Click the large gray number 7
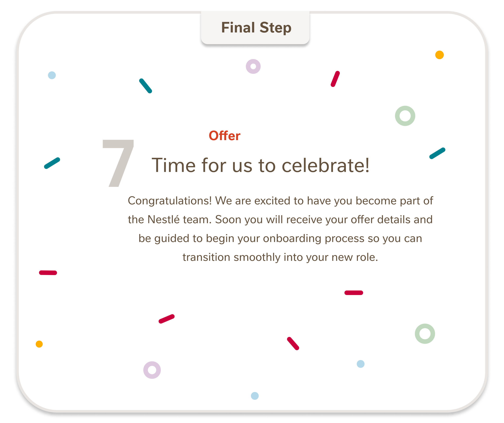Screen dimensions: 504x423 pyautogui.click(x=118, y=163)
